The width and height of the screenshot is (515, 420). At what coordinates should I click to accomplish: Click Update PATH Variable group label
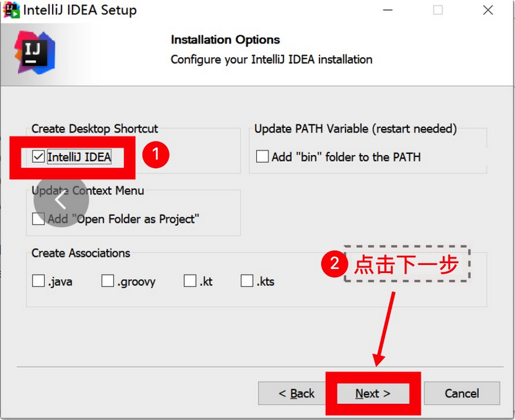click(x=356, y=128)
